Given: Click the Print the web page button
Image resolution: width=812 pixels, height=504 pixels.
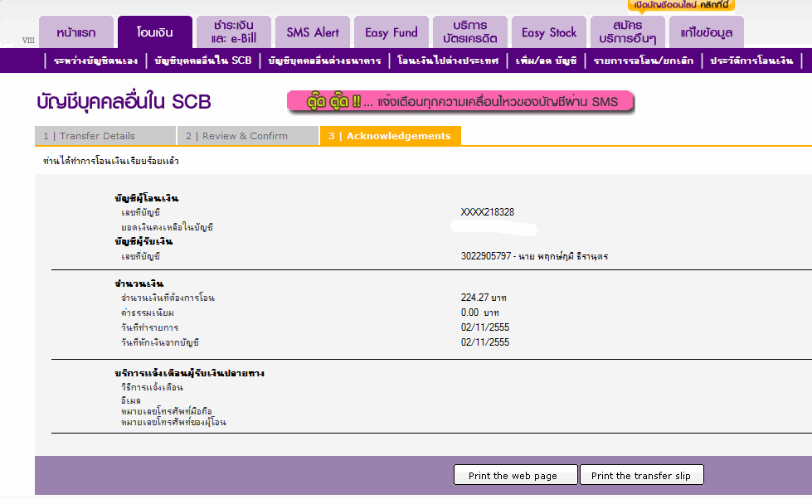Looking at the screenshot, I should click(x=515, y=475).
